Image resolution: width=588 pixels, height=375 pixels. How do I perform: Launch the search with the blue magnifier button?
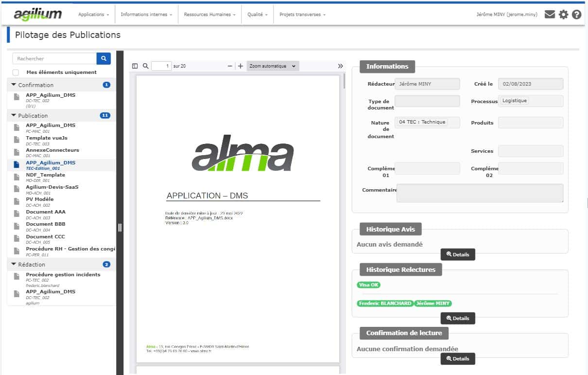pos(103,58)
